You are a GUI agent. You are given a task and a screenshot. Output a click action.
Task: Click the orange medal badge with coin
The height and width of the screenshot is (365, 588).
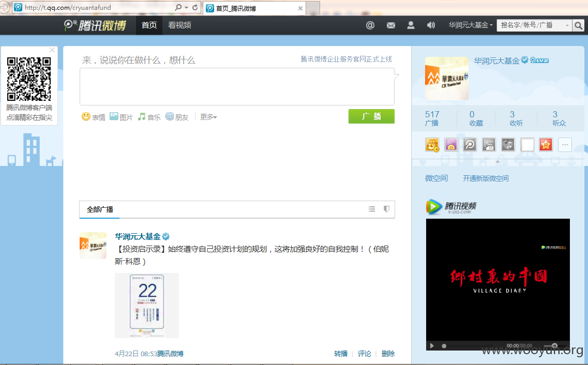[x=432, y=145]
